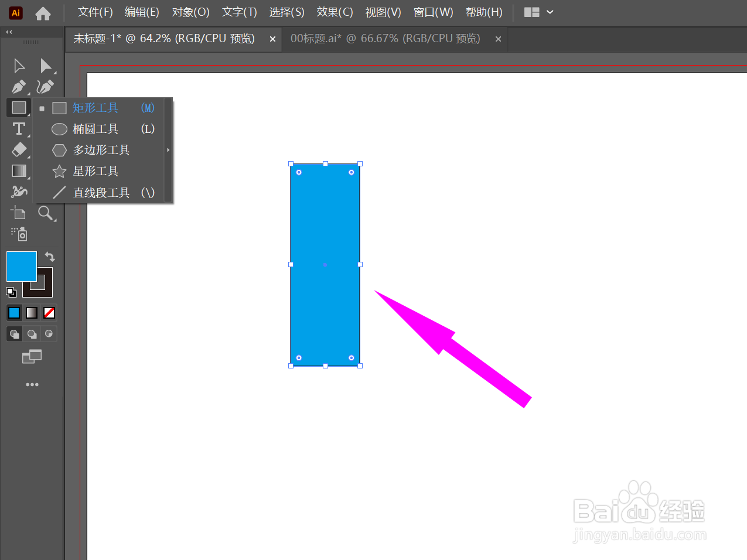Viewport: 747px width, 560px height.
Task: Apply None (red slash) mode button
Action: click(49, 313)
